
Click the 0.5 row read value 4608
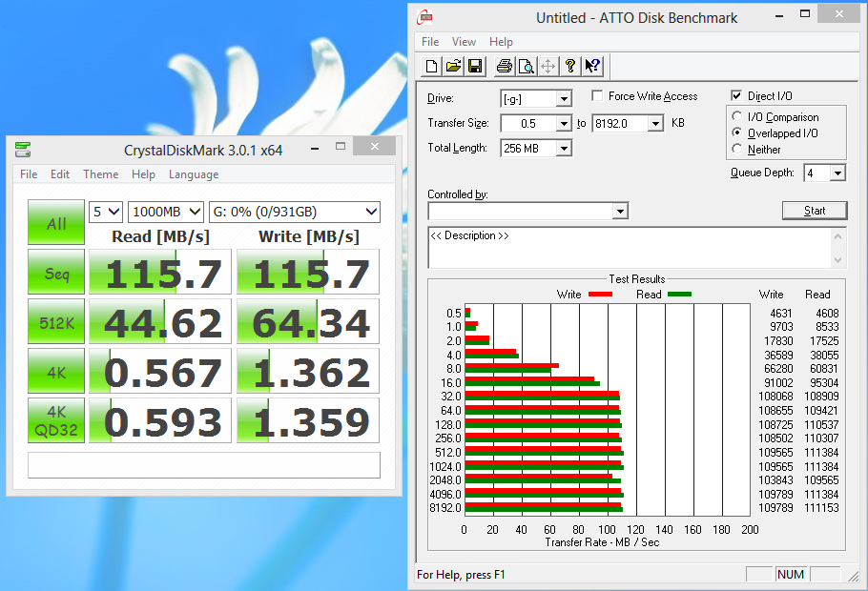pos(827,314)
